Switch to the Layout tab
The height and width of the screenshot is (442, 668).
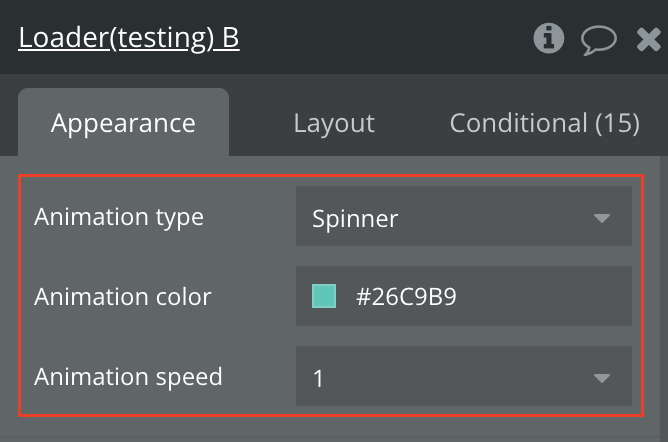tap(334, 123)
